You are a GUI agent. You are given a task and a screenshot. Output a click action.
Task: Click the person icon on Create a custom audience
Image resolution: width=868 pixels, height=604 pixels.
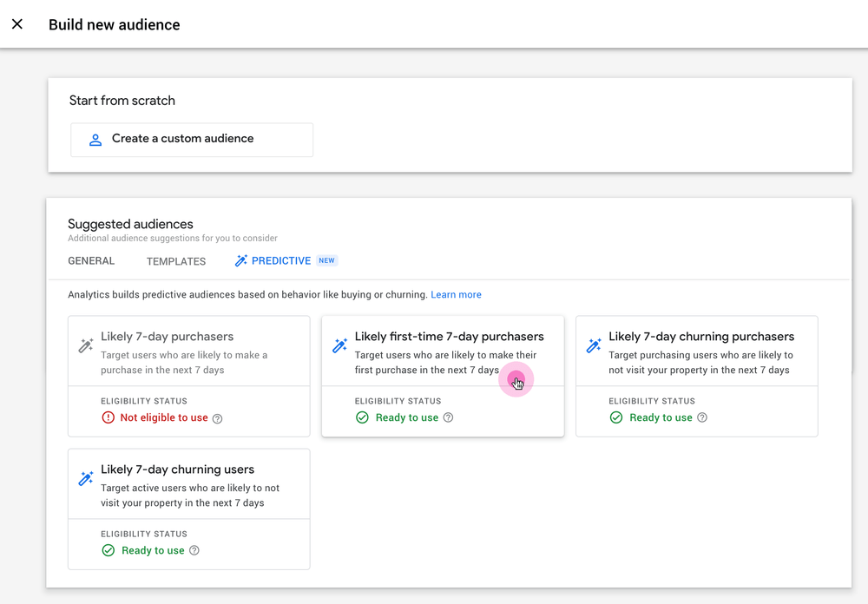coord(95,140)
